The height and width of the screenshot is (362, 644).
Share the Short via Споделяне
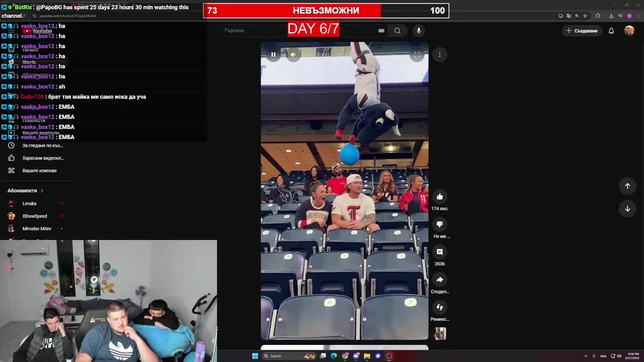pos(439,280)
